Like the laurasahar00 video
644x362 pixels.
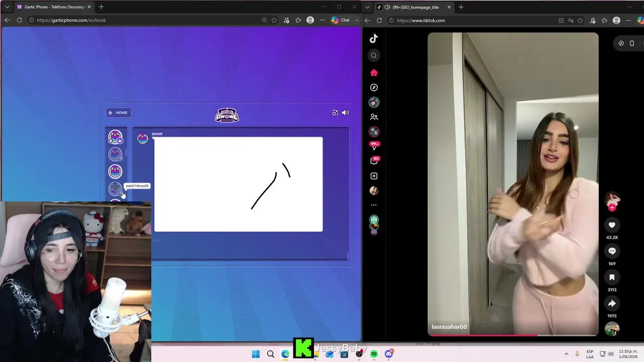pos(612,225)
